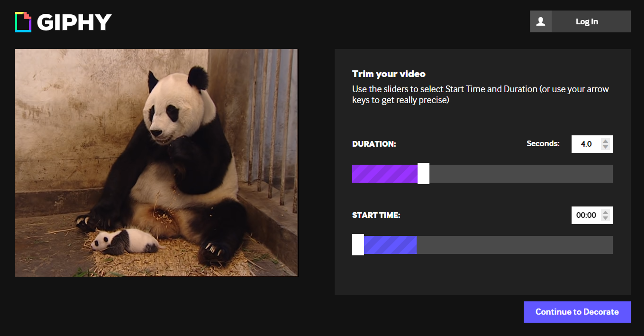This screenshot has width=644, height=336.
Task: Click the blue striped Start Time segment
Action: point(390,245)
